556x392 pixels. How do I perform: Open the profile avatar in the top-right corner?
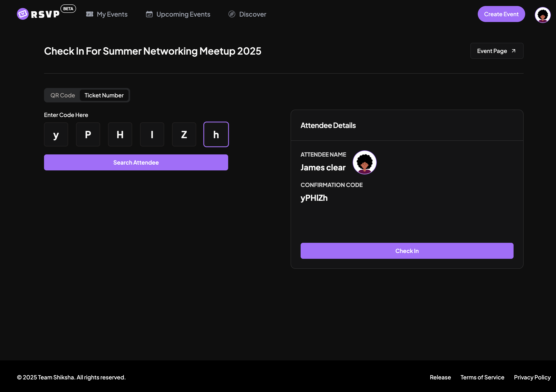[542, 15]
